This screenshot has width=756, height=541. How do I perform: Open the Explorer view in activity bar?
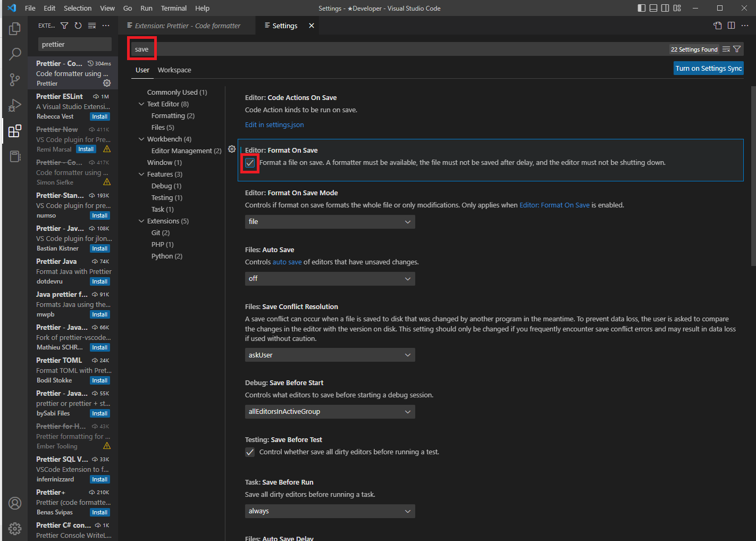pyautogui.click(x=15, y=29)
